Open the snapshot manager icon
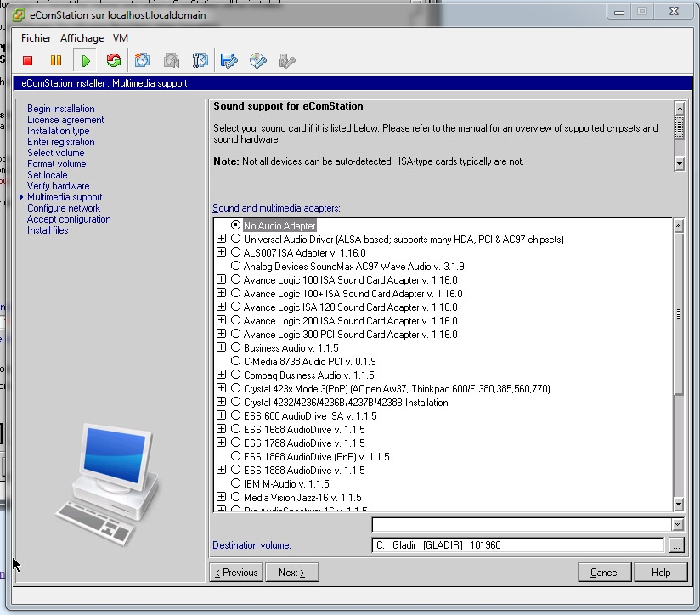700x615 pixels. [200, 60]
